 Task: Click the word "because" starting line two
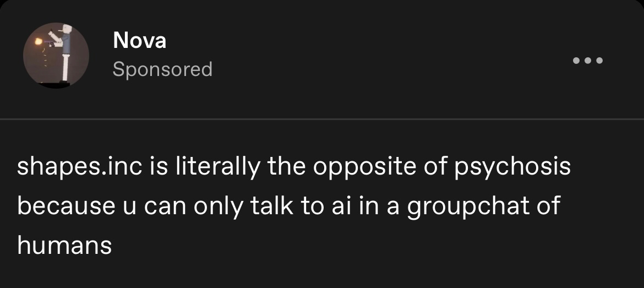pyautogui.click(x=65, y=206)
